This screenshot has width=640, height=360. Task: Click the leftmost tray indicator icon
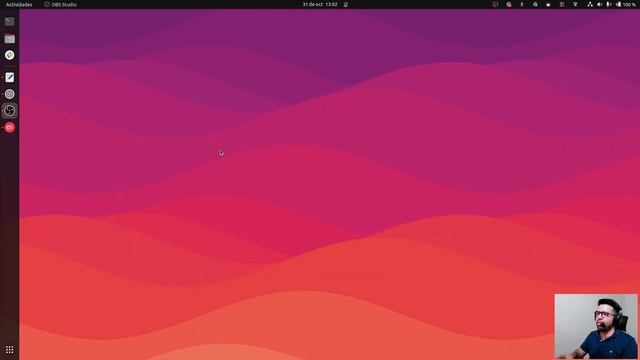click(x=495, y=4)
